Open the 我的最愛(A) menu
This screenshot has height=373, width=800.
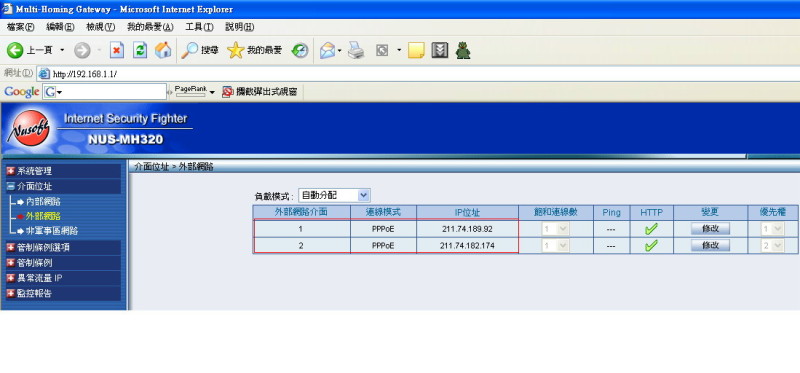coord(151,27)
